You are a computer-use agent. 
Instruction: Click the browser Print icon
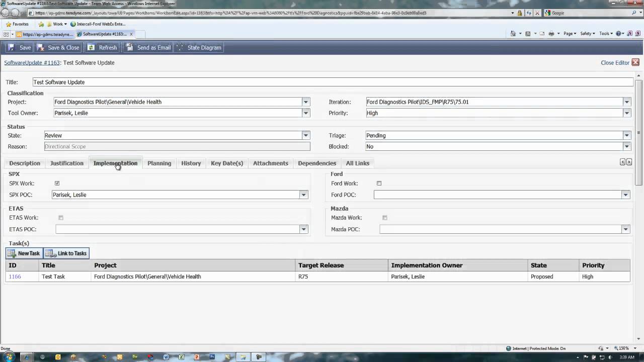(x=551, y=34)
